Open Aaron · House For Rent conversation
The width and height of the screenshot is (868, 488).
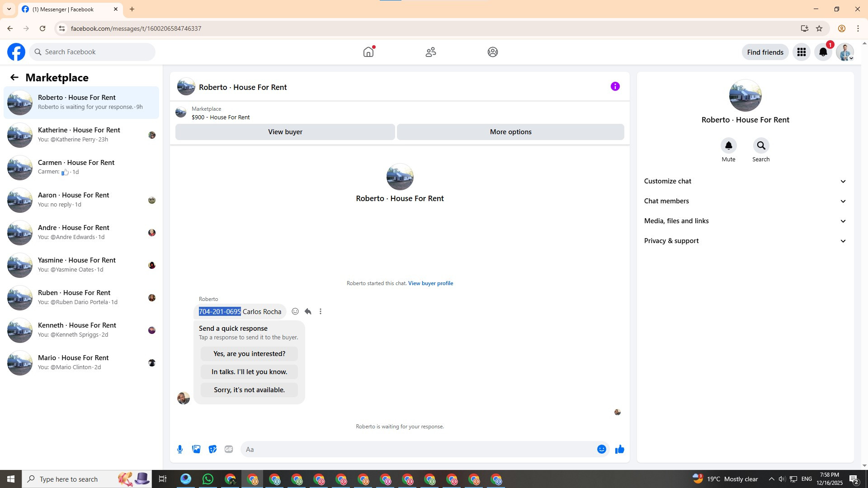click(81, 200)
